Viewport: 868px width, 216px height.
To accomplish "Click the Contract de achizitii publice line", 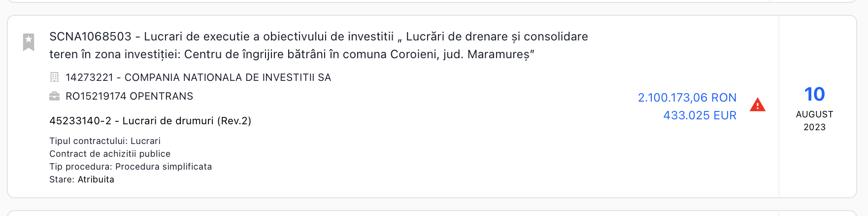I will [x=110, y=154].
